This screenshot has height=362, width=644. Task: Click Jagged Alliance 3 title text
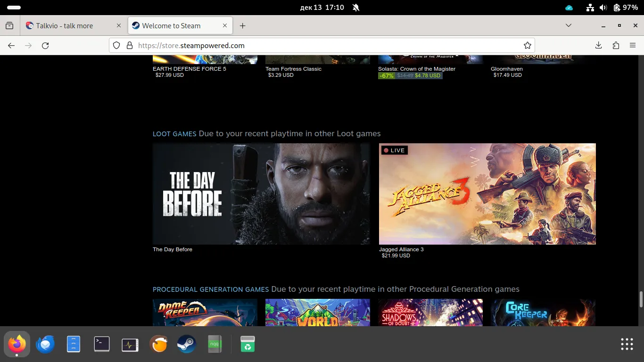(x=401, y=249)
